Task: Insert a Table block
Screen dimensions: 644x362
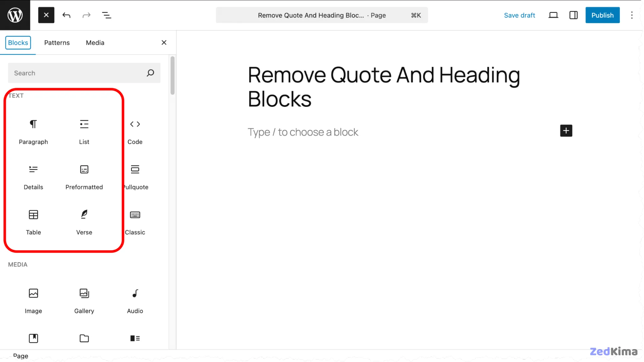Action: [33, 222]
